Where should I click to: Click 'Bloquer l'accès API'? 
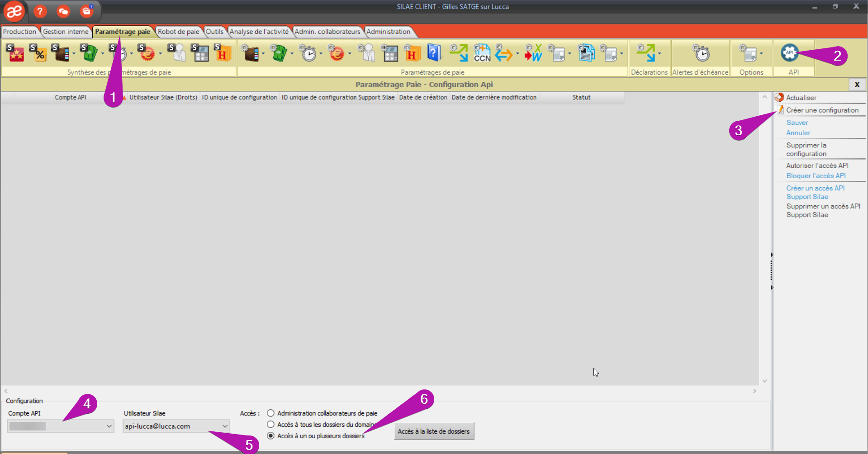(816, 176)
